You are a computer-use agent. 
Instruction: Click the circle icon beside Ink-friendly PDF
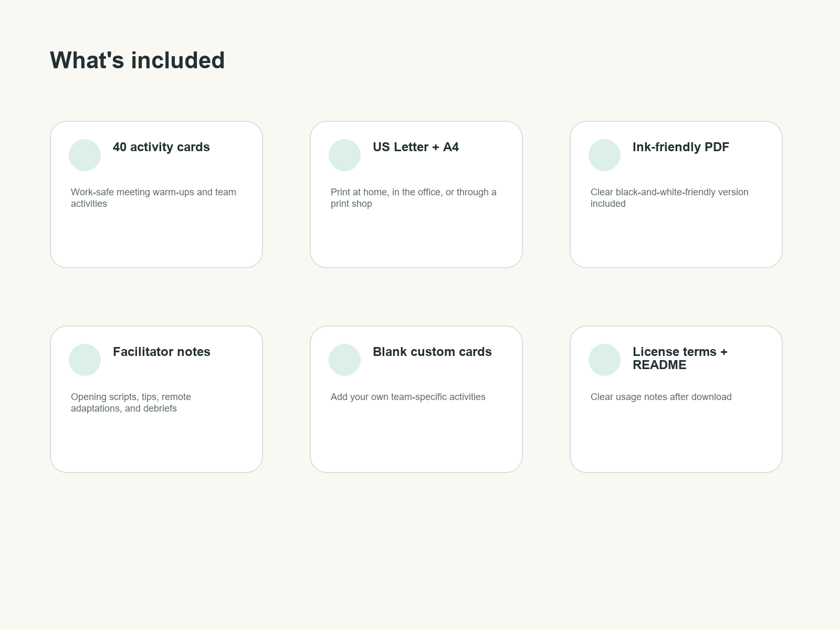[604, 155]
